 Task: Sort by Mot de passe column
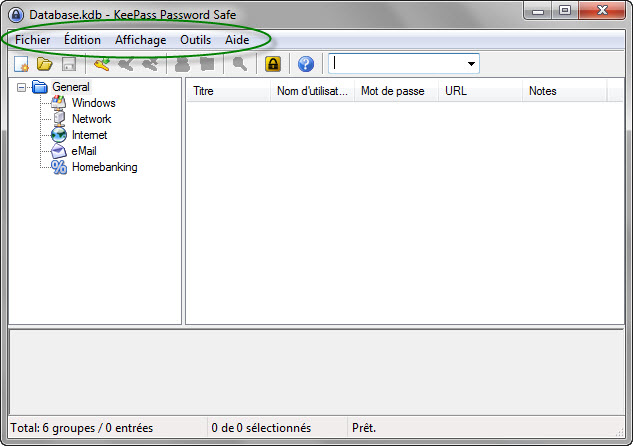coord(394,91)
